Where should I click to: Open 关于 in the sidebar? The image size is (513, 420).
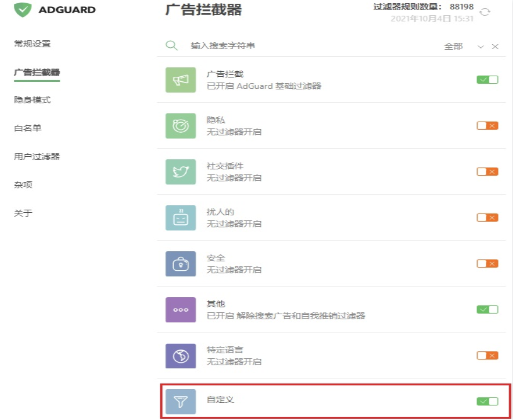pyautogui.click(x=23, y=213)
